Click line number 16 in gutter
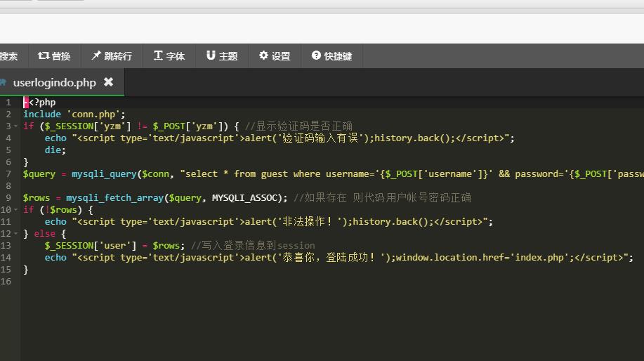 tap(6, 282)
